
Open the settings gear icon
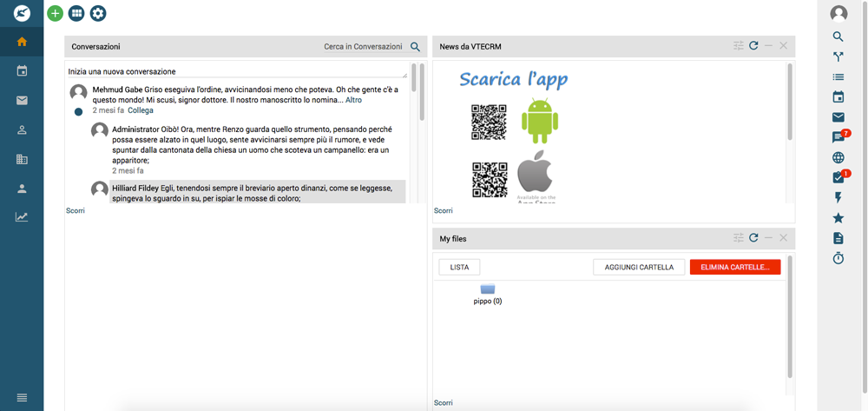(x=98, y=13)
